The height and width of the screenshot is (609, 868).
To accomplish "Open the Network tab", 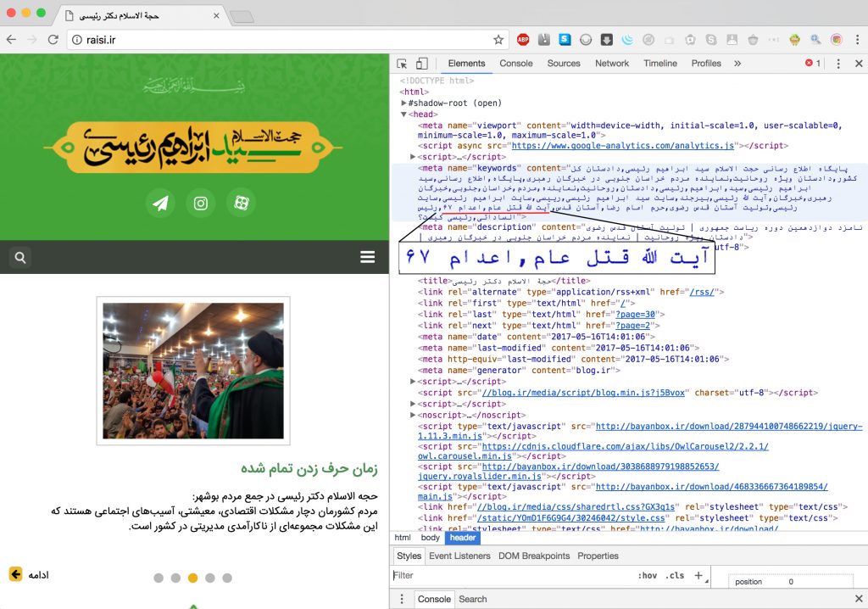I will [x=612, y=63].
